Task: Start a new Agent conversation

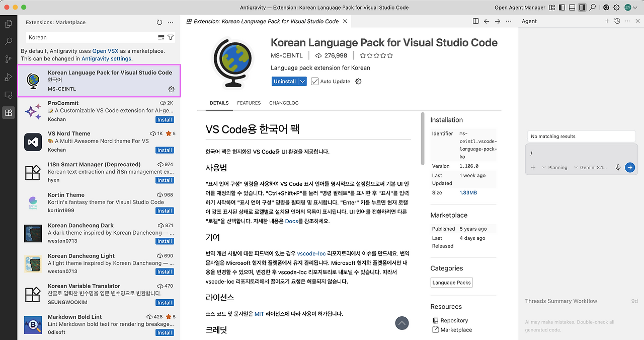Action: 607,21
